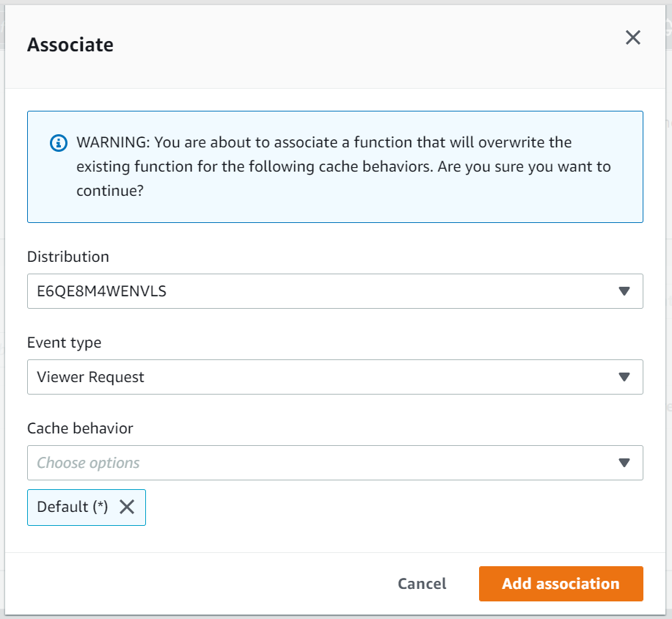The width and height of the screenshot is (672, 619).
Task: Click the Event type field label
Action: coord(65,343)
